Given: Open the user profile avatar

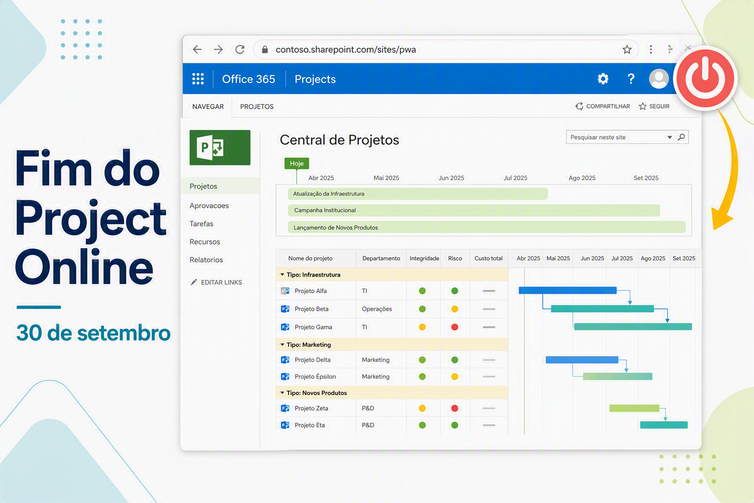Looking at the screenshot, I should 658,79.
